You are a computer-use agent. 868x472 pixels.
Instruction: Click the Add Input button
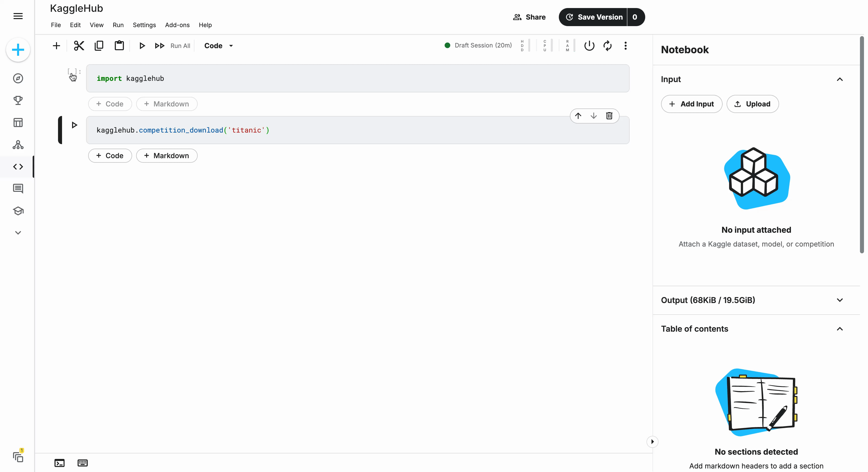point(692,104)
